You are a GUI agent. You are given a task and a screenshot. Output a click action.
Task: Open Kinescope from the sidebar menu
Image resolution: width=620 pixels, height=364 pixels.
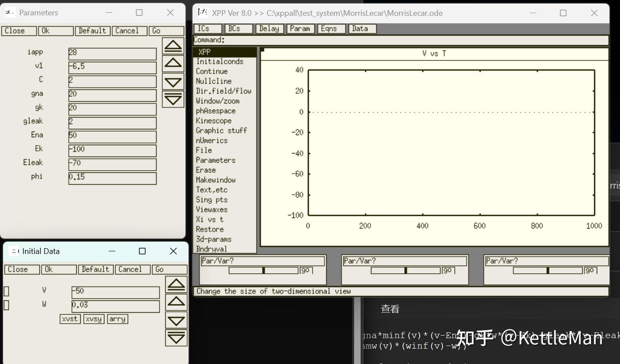coord(214,121)
